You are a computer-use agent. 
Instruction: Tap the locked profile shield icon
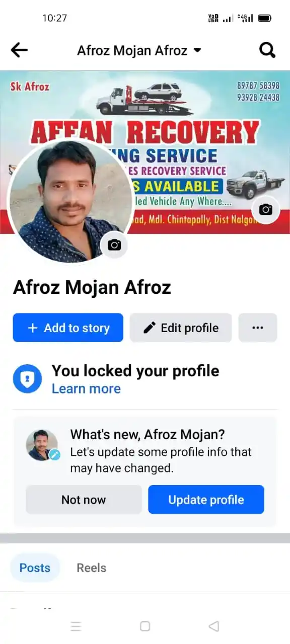[27, 379]
